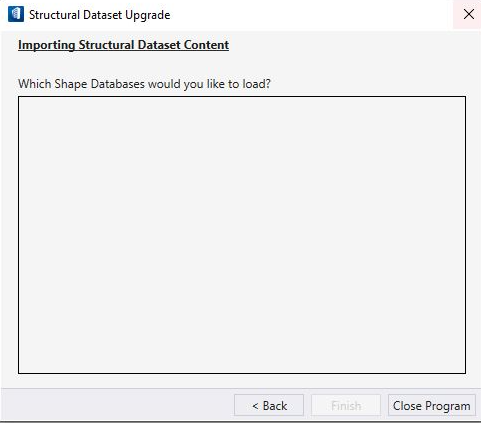Click the Structural Dataset Upgrade app icon

(16, 14)
